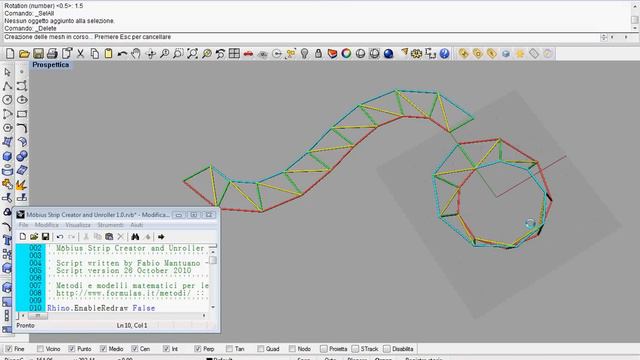Click the red car icon

tap(248, 53)
